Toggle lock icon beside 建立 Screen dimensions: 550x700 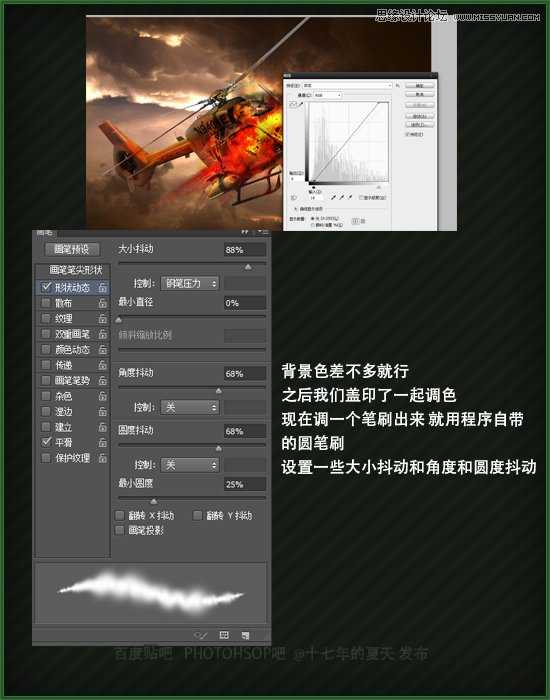tap(103, 427)
